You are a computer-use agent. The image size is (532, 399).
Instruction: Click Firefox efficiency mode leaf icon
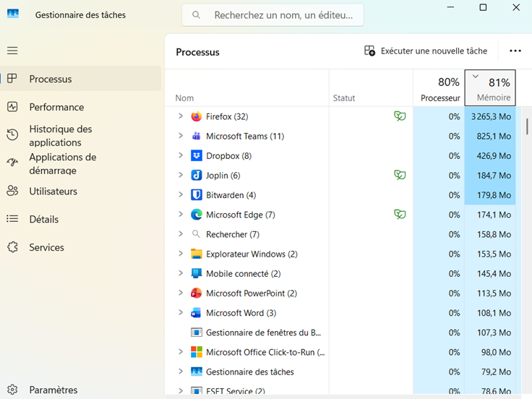(x=400, y=116)
